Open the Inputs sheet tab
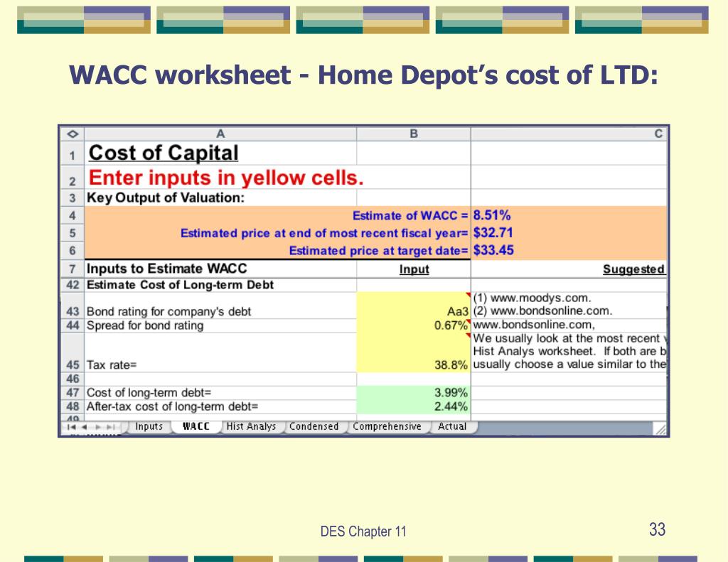 tap(149, 426)
